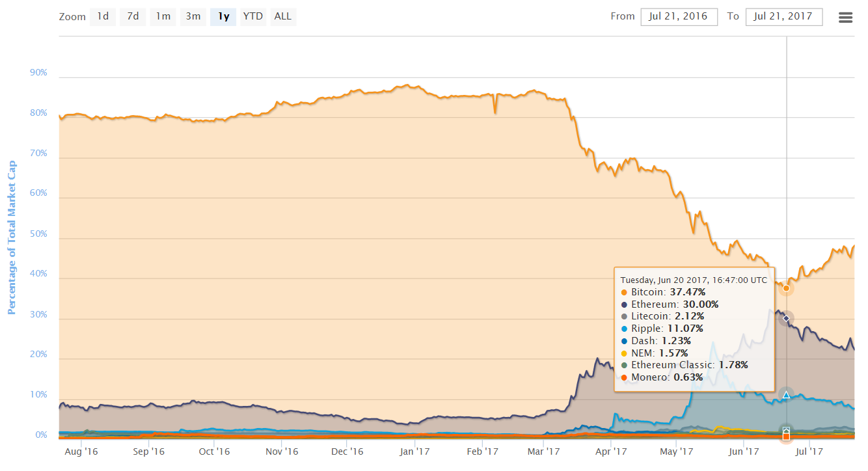Click the Monero orange-red bullet in the tooltip
The height and width of the screenshot is (471, 868).
pos(625,377)
